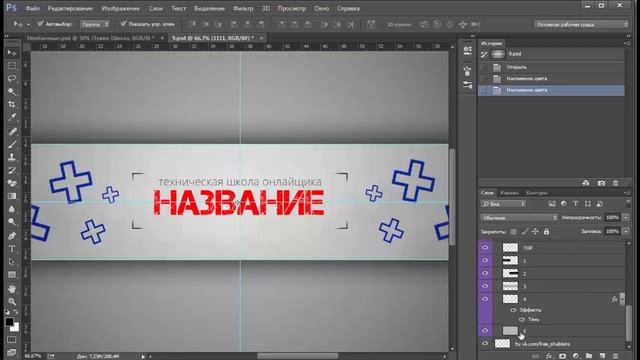The image size is (640, 360).
Task: Open the workspace switcher dropdown
Action: point(582,24)
